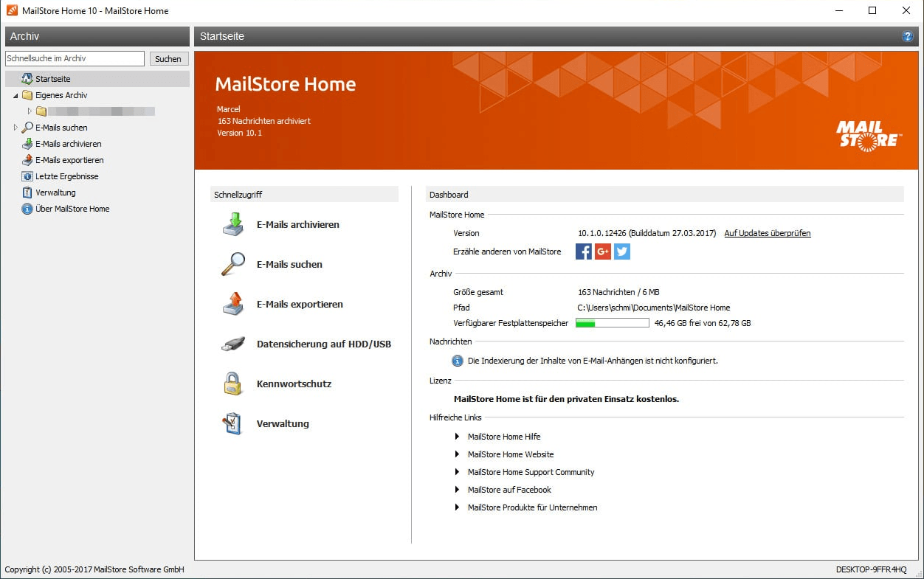This screenshot has height=579, width=924.
Task: Collapse the Eigenes Archiv tree node
Action: 15,95
